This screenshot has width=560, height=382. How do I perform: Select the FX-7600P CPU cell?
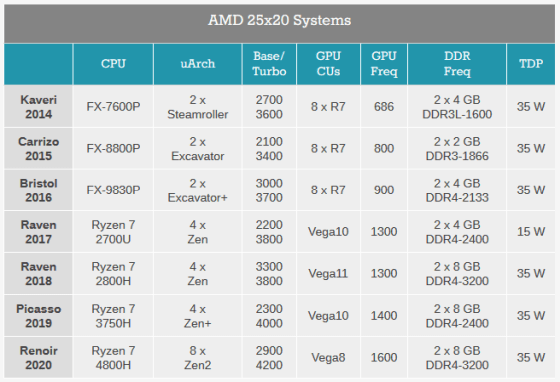point(113,107)
